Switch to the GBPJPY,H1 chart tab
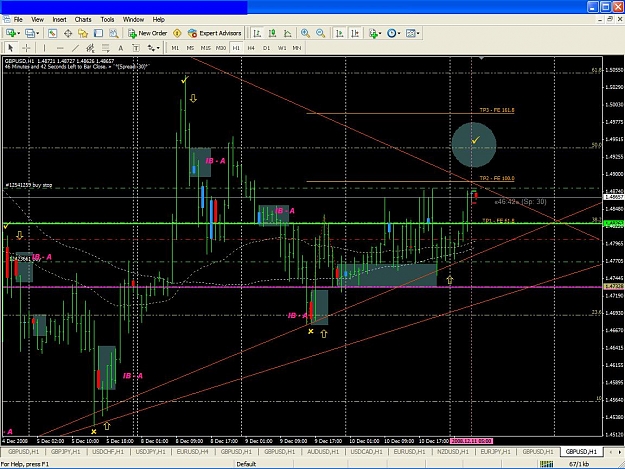Screen dimensions: 625x469 (x=66, y=452)
